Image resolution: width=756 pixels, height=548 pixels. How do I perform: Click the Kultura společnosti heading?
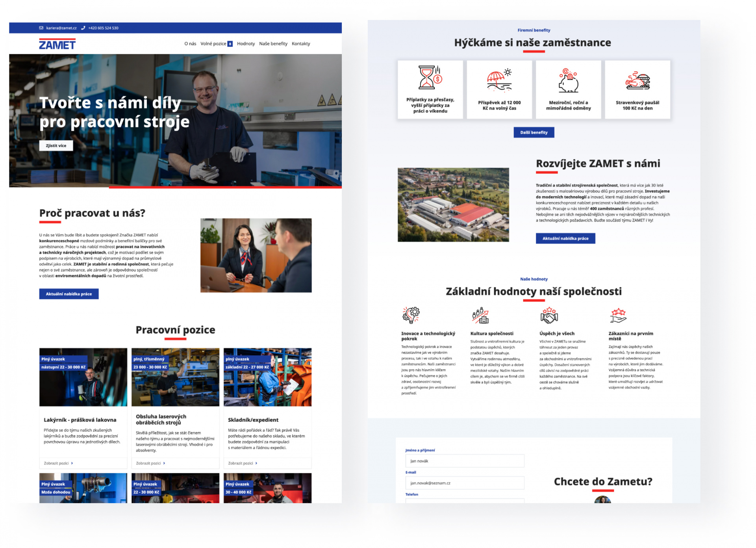(492, 334)
